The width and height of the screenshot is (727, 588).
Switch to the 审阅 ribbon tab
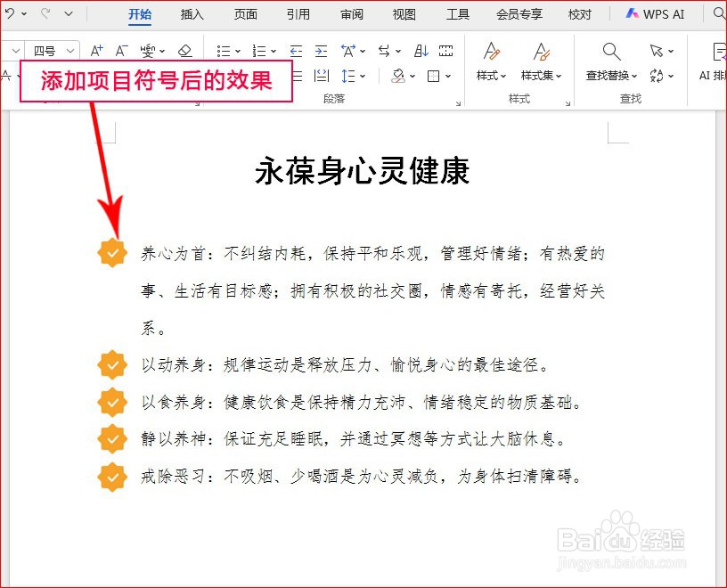[x=351, y=14]
